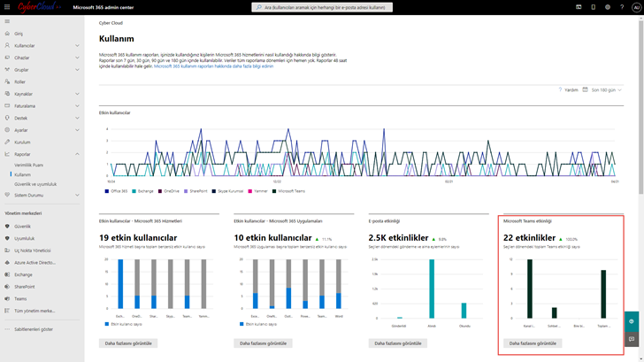Screen dimensions: 644x362
Task: Open Verimlilik Puanı report
Action: [x=28, y=166]
